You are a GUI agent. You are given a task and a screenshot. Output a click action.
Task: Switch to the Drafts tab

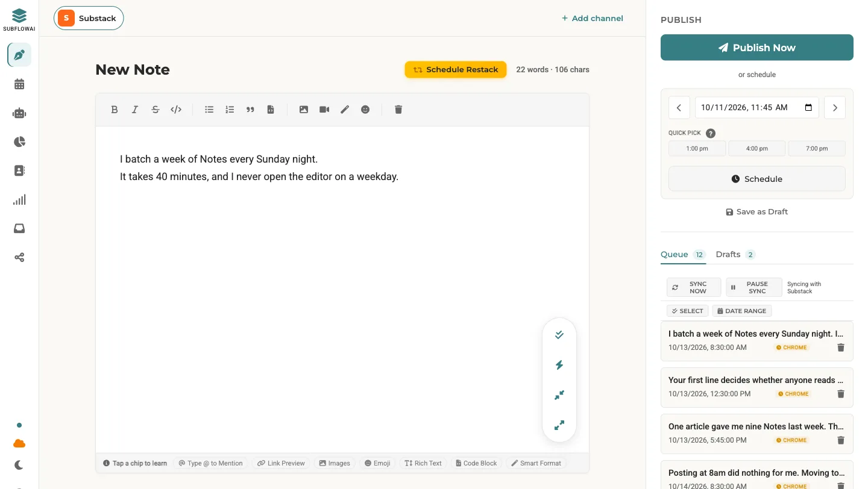pos(735,254)
